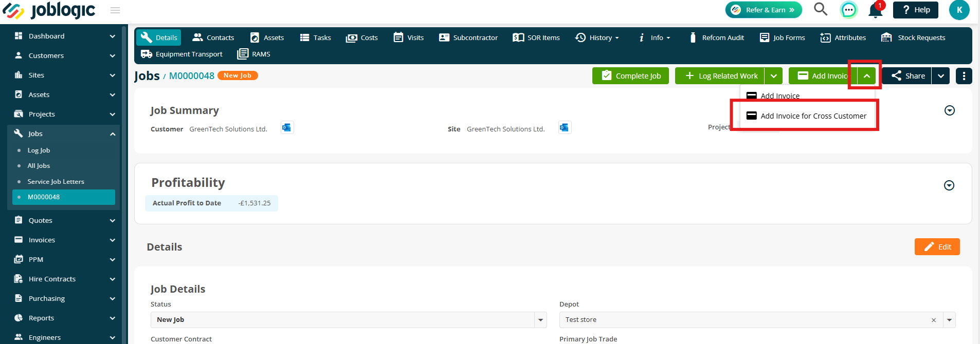Viewport: 980px width, 344px height.
Task: Open All Jobs in the sidebar
Action: [x=39, y=166]
